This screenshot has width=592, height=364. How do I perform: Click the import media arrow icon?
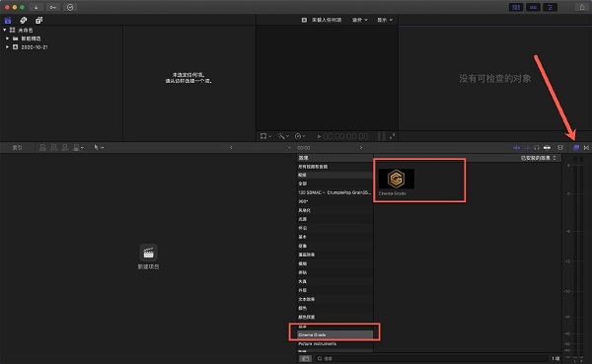coord(36,7)
